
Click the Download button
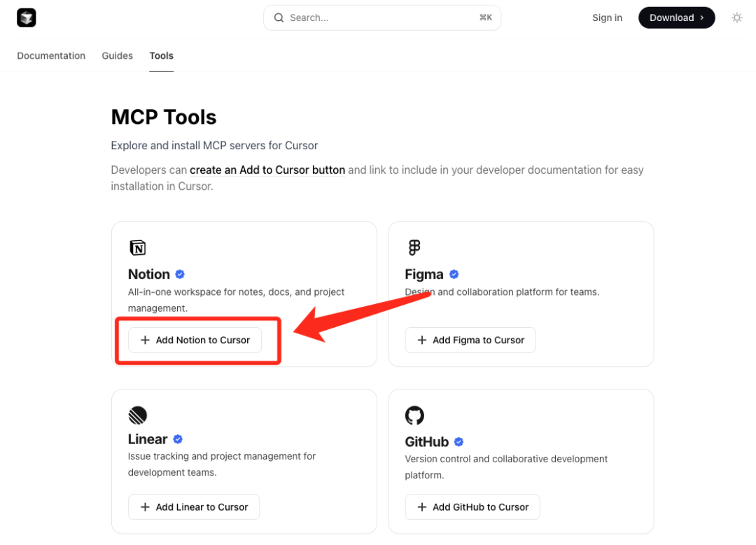tap(676, 18)
